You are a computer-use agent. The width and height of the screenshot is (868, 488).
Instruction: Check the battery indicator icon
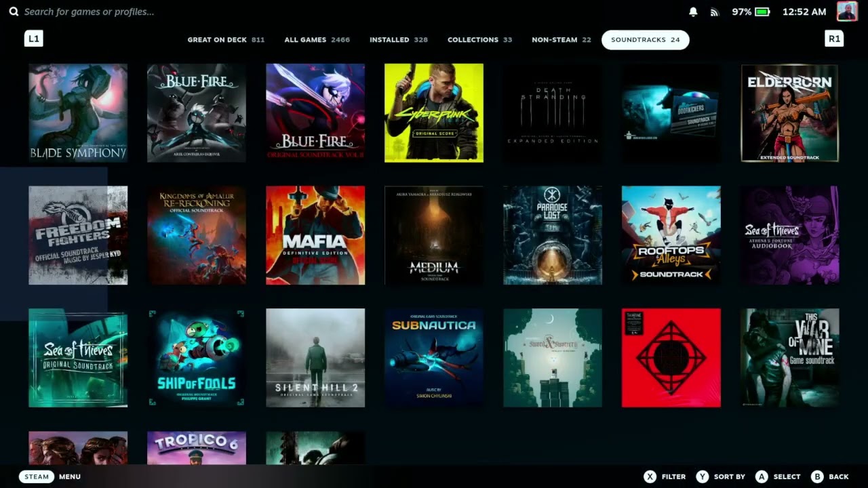point(762,12)
